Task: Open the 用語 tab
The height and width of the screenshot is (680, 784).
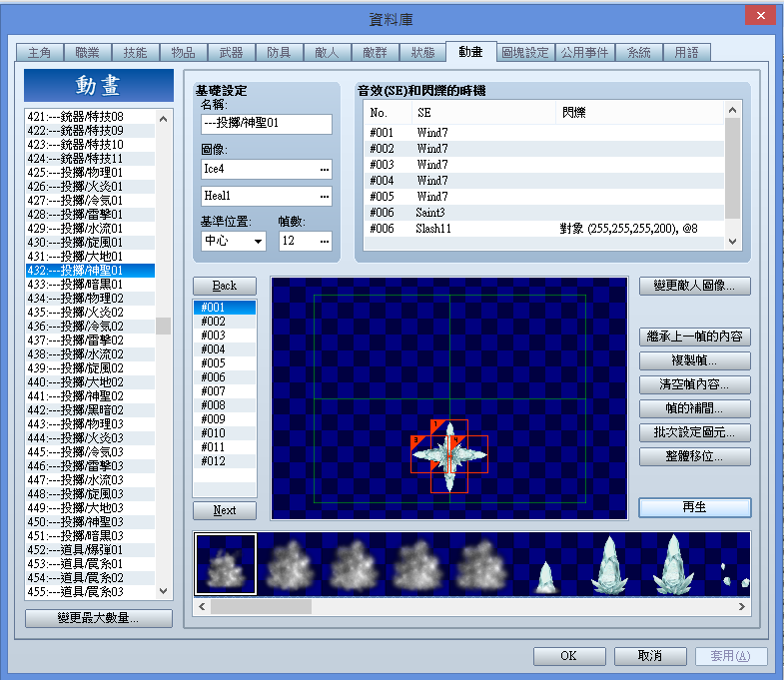Action: click(x=686, y=53)
